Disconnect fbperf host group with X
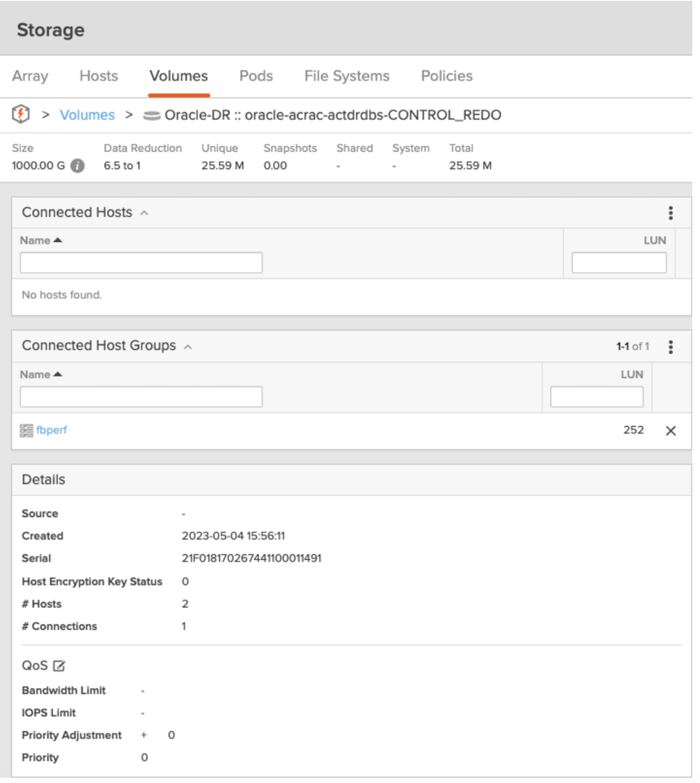 tap(670, 431)
